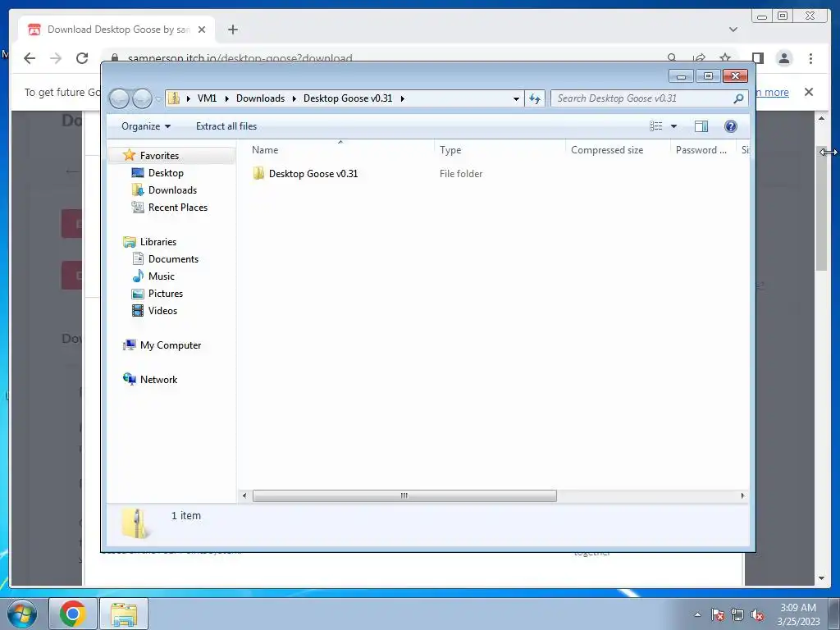Click the Explorer forward navigation button
The width and height of the screenshot is (840, 630).
142,98
